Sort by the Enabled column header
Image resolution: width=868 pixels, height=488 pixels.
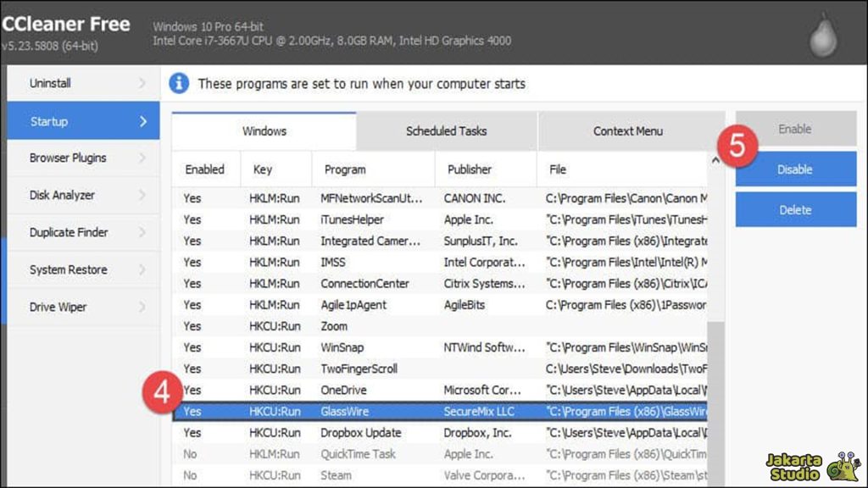click(x=205, y=169)
